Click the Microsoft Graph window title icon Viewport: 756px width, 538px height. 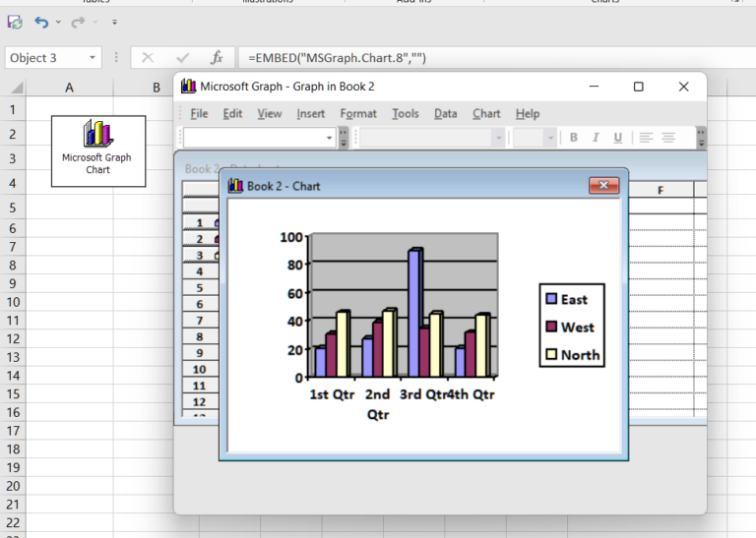[189, 87]
